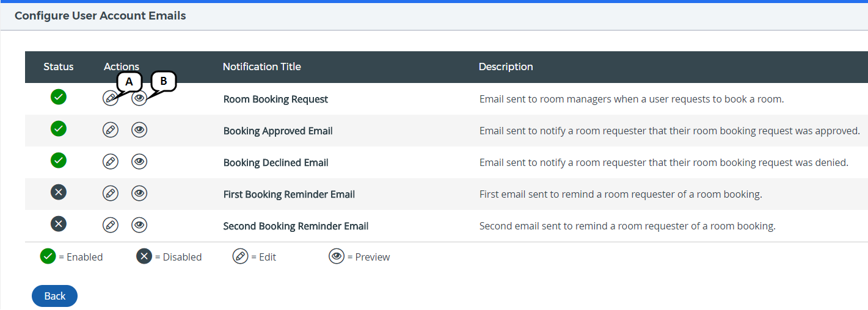Open the Second Booking Reminder Email title

click(296, 226)
